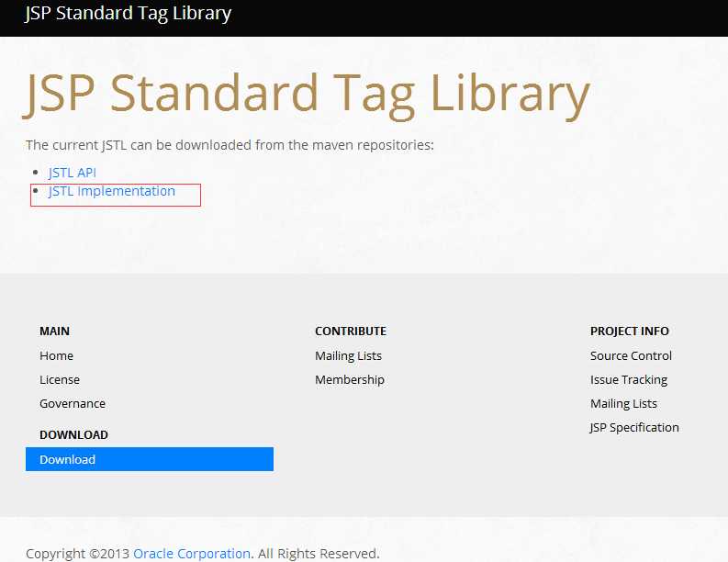Open the Governance page
This screenshot has width=728, height=562.
[73, 404]
